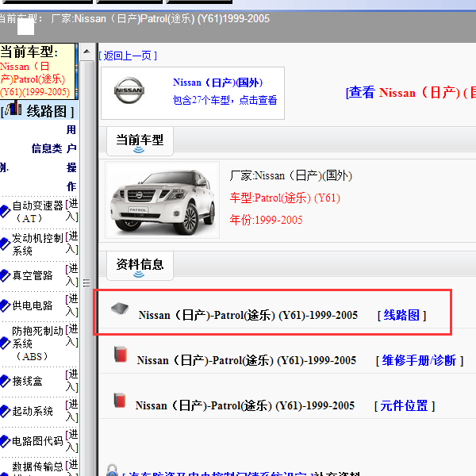Click pencil icon beside 自动变速器（AT）
This screenshot has height=476, width=476.
(5, 211)
